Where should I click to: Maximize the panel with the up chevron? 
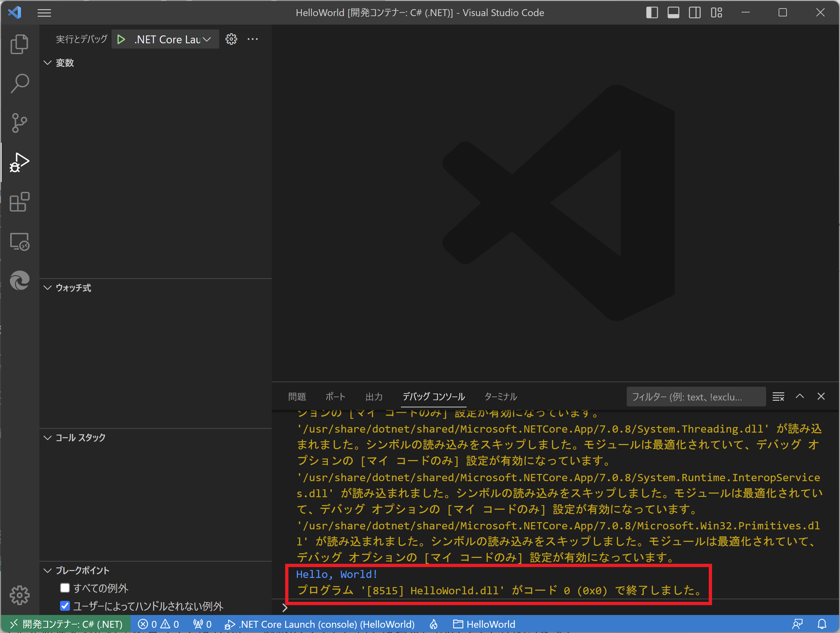800,397
